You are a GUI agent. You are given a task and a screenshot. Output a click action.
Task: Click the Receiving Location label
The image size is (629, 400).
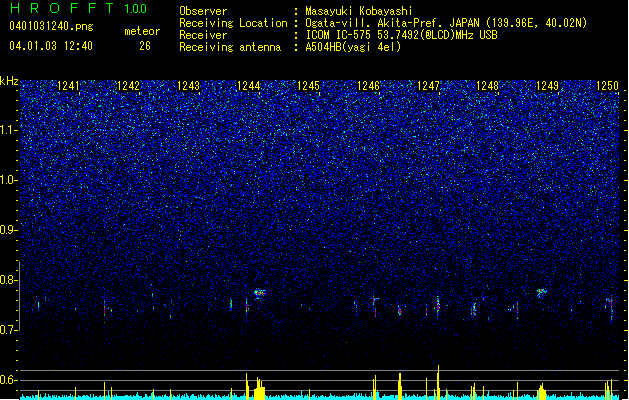click(233, 23)
